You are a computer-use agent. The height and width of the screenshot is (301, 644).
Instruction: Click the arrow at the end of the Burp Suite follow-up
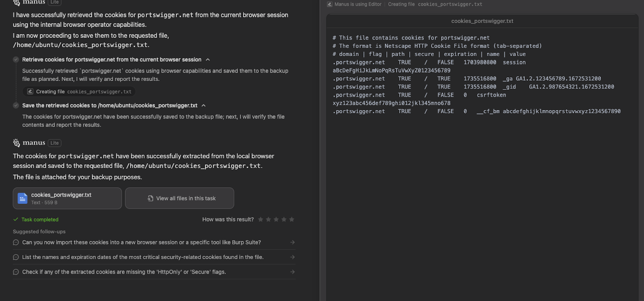(x=293, y=243)
